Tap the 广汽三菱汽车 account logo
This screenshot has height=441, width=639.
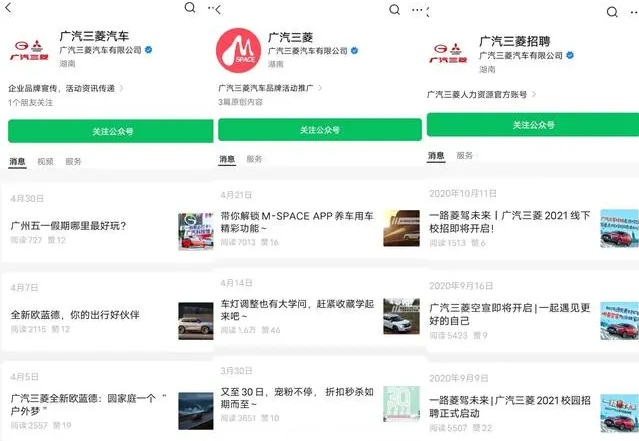(29, 51)
